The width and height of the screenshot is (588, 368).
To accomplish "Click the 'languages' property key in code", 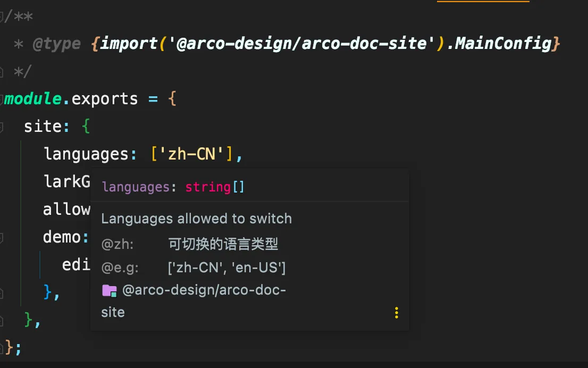I will coord(86,154).
